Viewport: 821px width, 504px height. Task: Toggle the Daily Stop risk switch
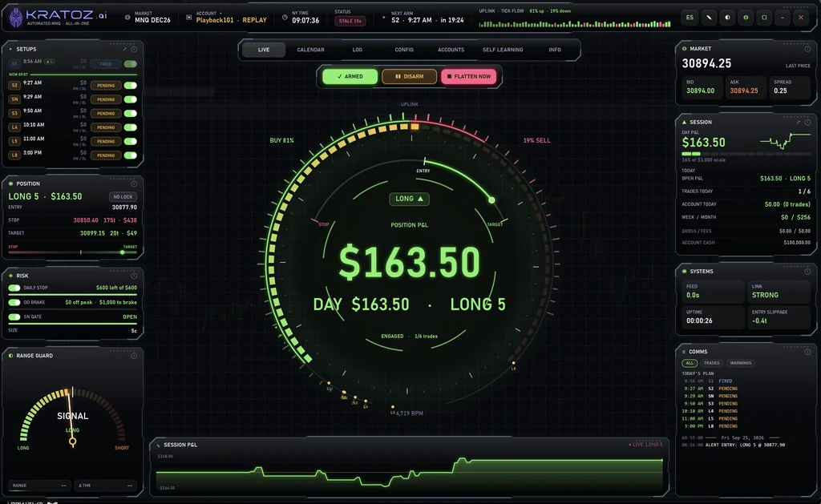click(14, 288)
